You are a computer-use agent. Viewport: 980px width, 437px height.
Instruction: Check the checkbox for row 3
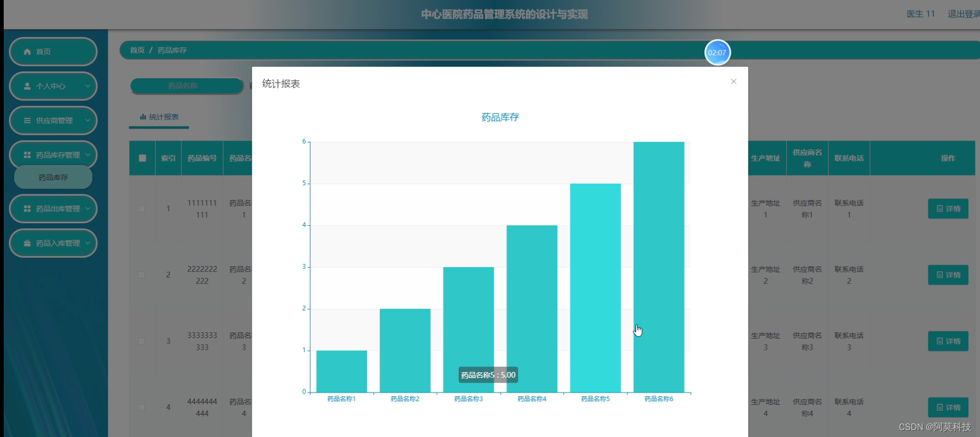point(141,341)
